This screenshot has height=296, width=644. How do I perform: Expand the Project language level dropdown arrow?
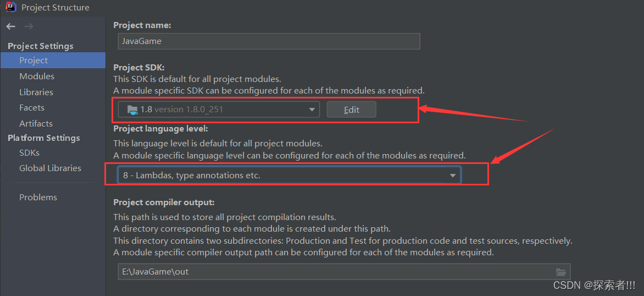pos(453,176)
